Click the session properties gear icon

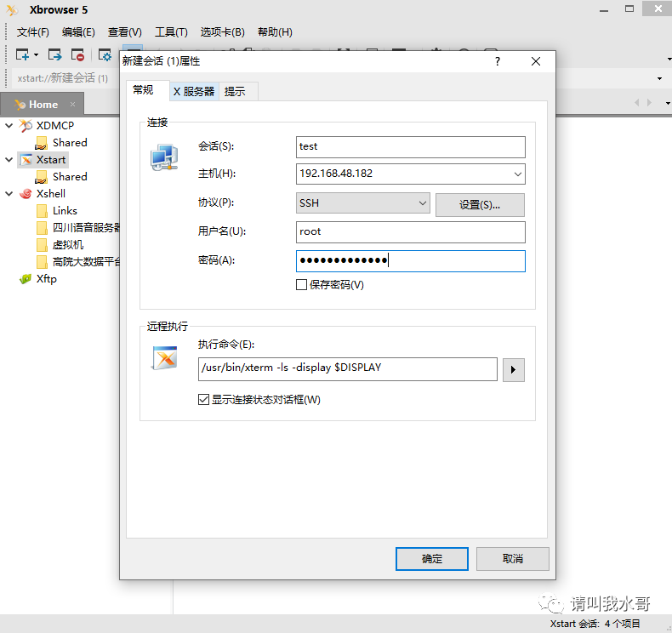105,54
